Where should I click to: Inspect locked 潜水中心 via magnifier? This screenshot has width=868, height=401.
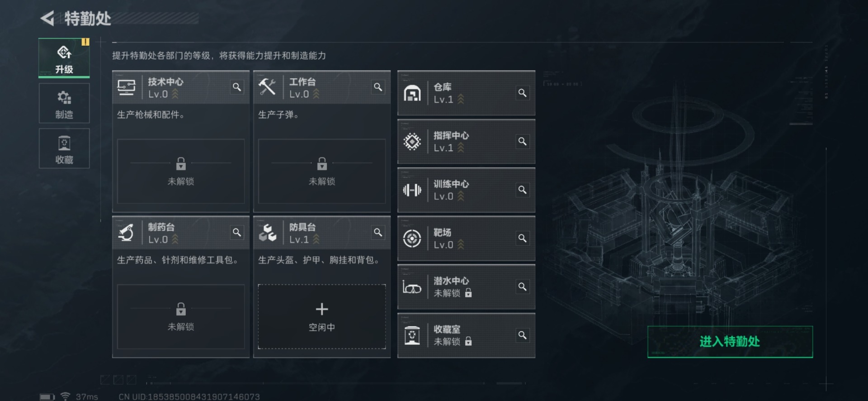click(522, 286)
